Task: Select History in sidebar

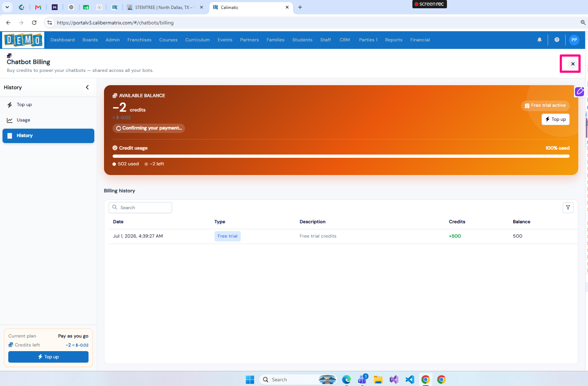Action: (x=48, y=136)
